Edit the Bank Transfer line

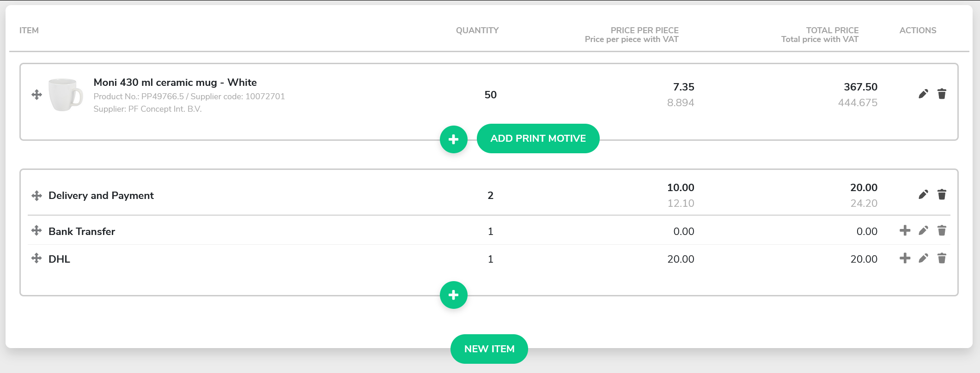(923, 230)
